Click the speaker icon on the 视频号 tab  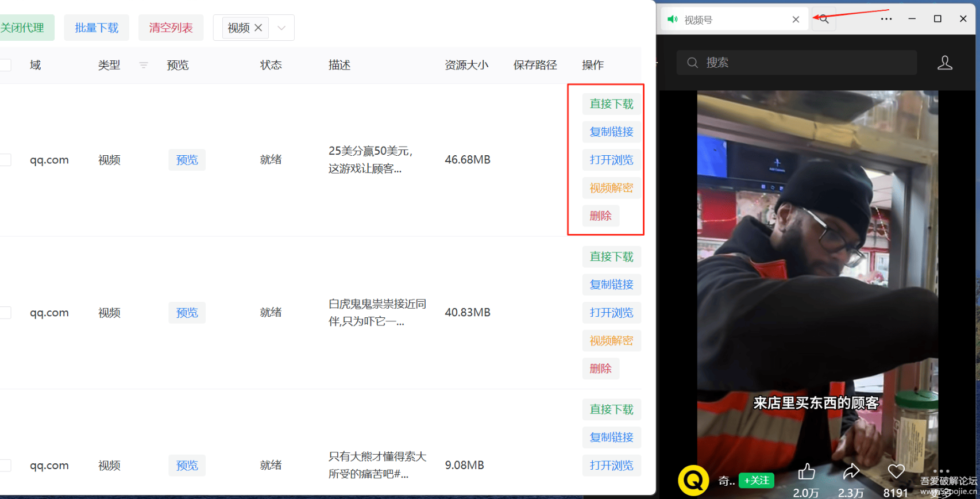pyautogui.click(x=672, y=20)
